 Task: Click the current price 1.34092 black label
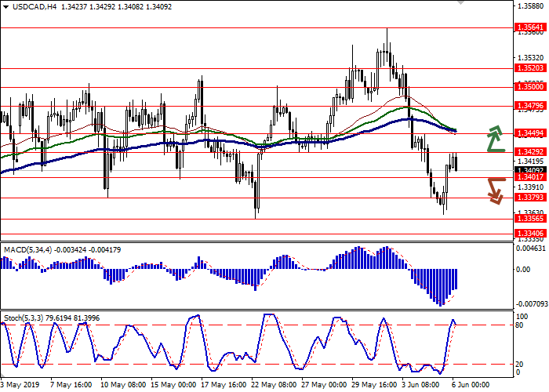pyautogui.click(x=530, y=169)
